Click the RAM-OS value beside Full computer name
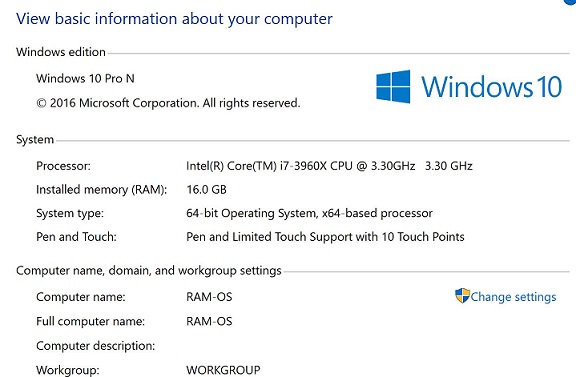The image size is (576, 377). point(209,321)
